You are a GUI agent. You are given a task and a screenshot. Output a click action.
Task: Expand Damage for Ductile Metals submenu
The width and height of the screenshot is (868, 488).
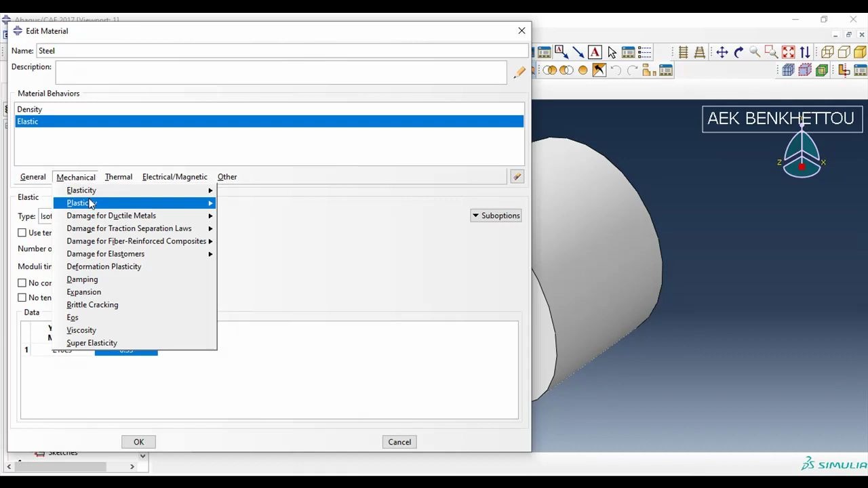click(x=134, y=216)
